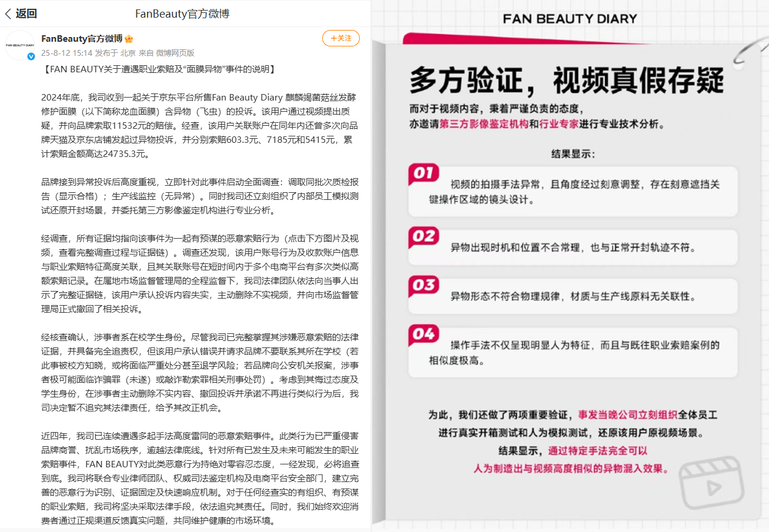Viewport: 769px width, 532px height.
Task: Click the red 04 number badge
Action: click(423, 335)
